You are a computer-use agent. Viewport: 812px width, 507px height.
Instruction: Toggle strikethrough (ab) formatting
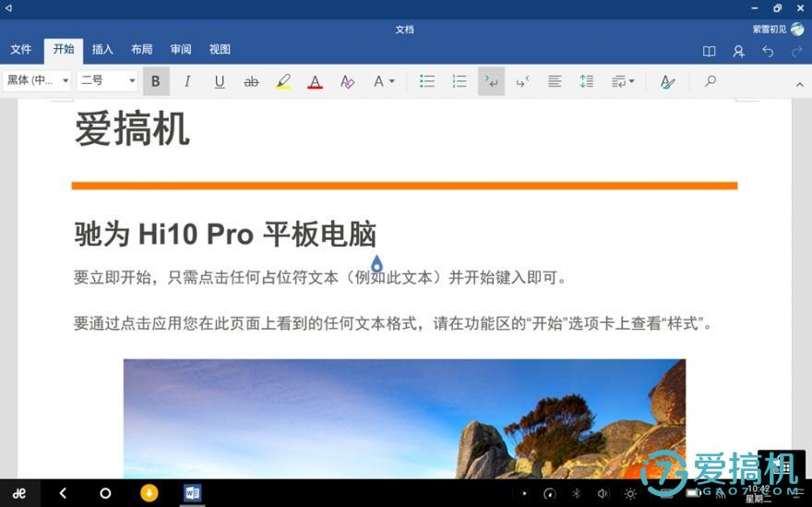click(251, 81)
